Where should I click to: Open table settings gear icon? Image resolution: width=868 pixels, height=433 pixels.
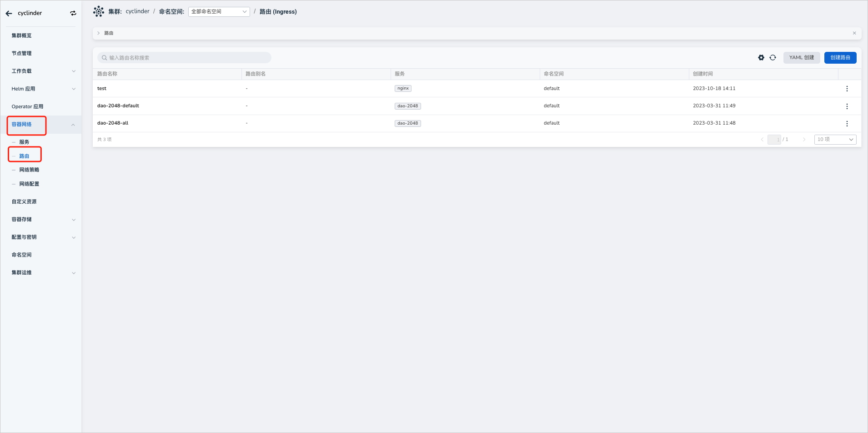point(761,58)
